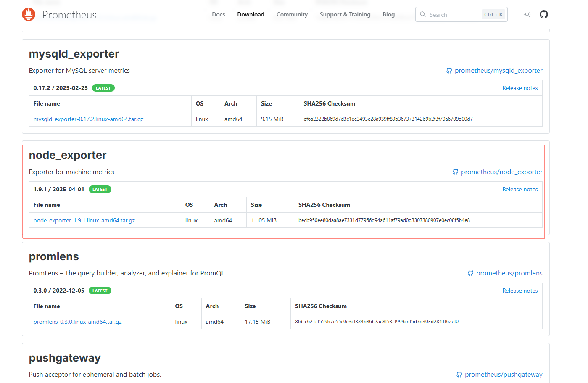The width and height of the screenshot is (588, 383).
Task: Click version text 1.9.1 / 2025-04-01
Action: (59, 189)
